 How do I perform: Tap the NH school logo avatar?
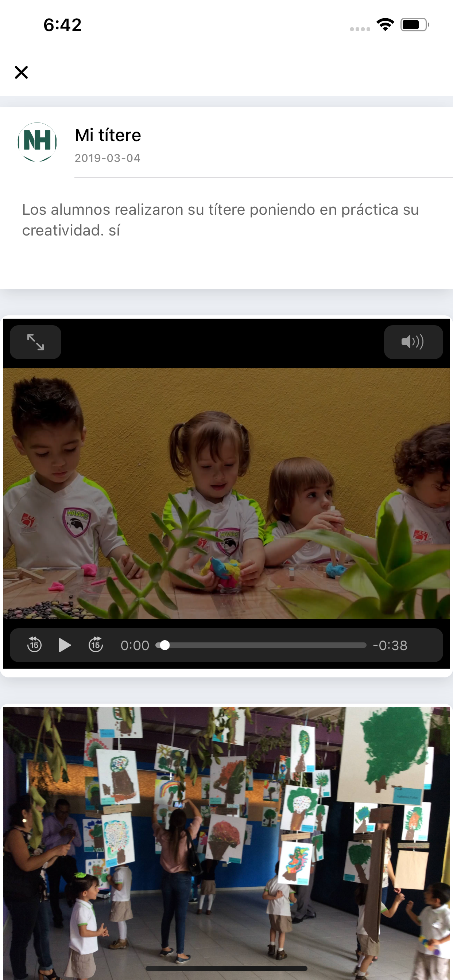click(x=37, y=142)
